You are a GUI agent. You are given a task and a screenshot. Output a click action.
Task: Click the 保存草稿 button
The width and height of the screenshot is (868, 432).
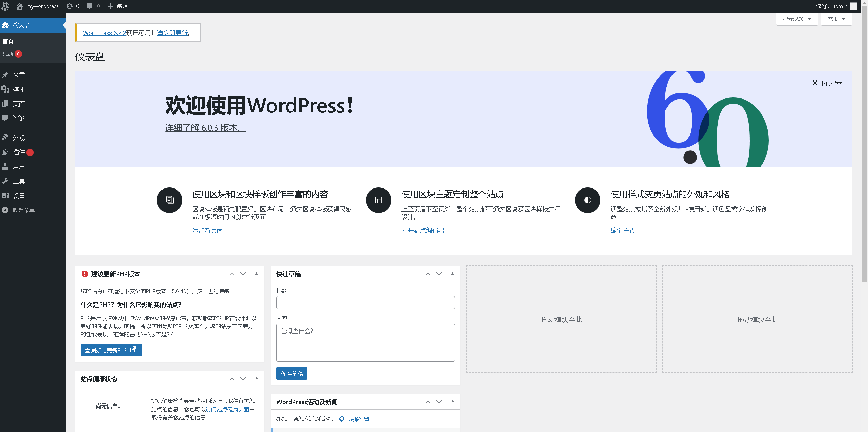point(292,374)
